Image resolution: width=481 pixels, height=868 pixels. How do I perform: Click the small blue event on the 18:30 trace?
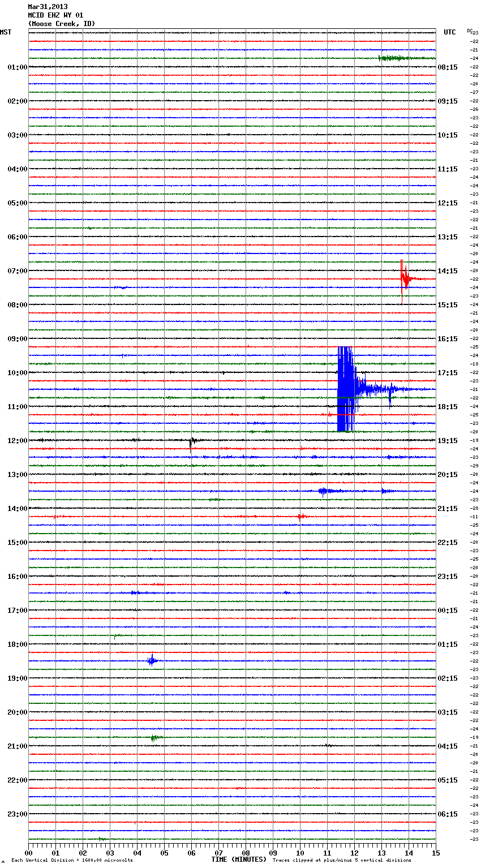(152, 660)
